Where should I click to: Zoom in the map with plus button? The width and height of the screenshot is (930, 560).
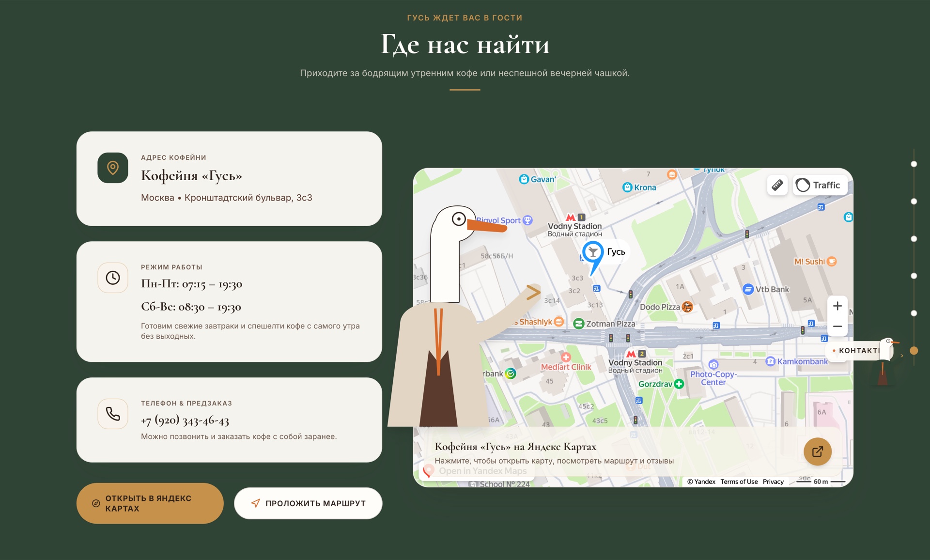tap(837, 306)
